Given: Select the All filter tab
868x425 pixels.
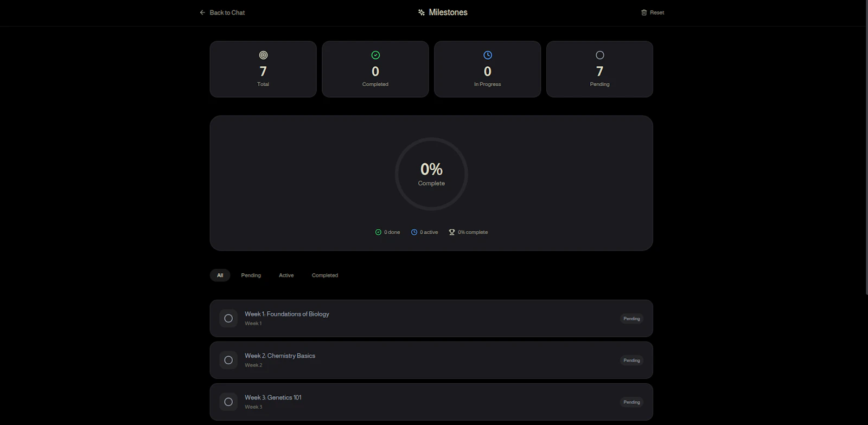Looking at the screenshot, I should 220,275.
